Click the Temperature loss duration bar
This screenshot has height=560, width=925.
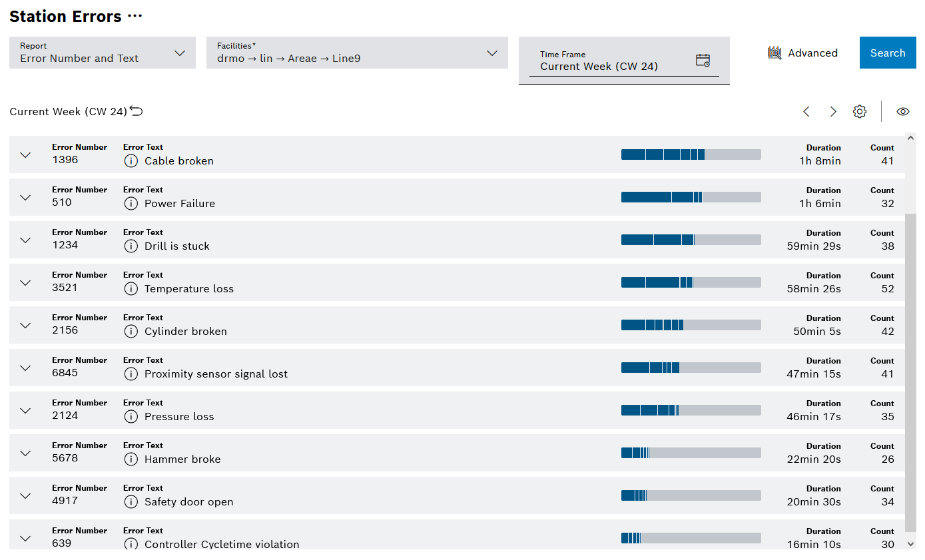tap(691, 282)
